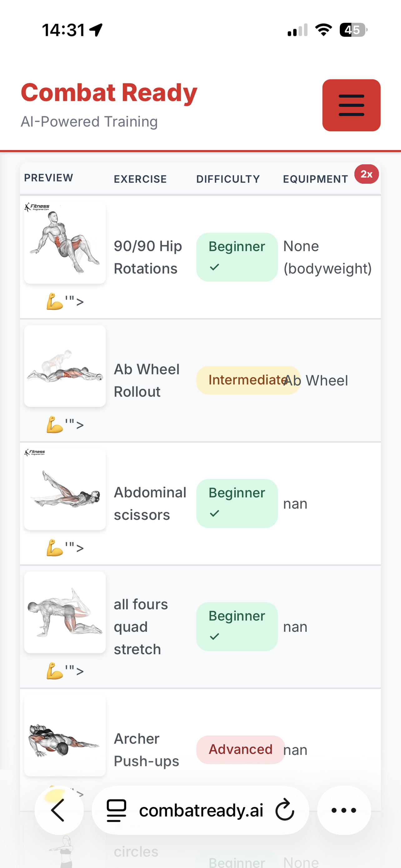Viewport: 401px width, 868px height.
Task: Open more options with the three-dot button
Action: (x=344, y=810)
